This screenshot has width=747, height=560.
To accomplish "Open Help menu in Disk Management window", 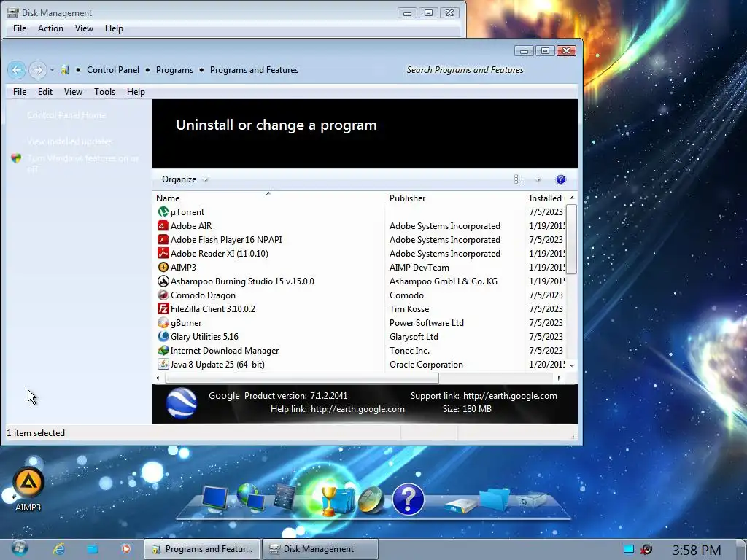I will tap(114, 28).
